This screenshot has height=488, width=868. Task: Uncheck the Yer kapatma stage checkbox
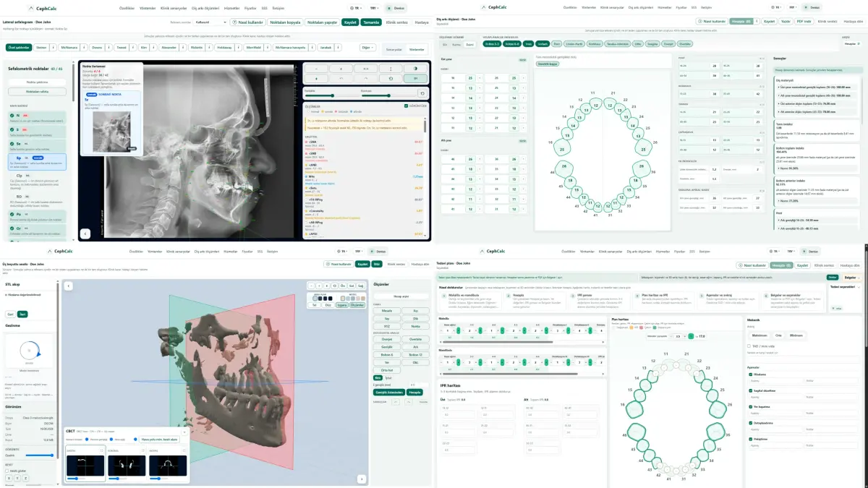[x=749, y=406]
